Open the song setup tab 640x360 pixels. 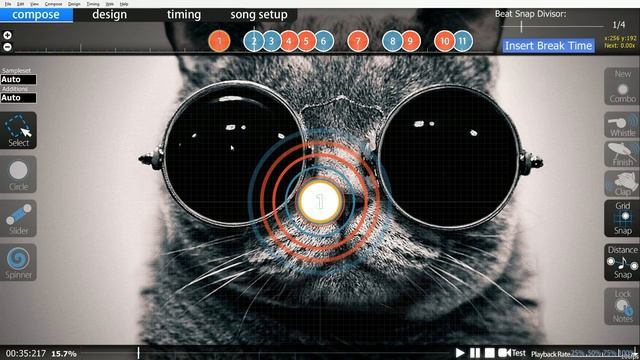pyautogui.click(x=259, y=15)
